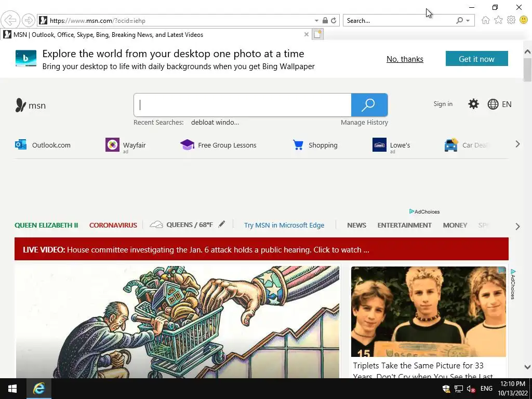The width and height of the screenshot is (532, 399).
Task: Expand news categories with right chevron
Action: pyautogui.click(x=517, y=227)
